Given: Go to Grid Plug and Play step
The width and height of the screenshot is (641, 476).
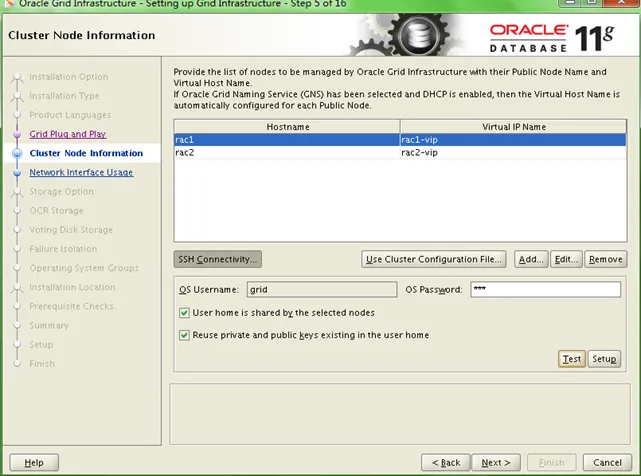Looking at the screenshot, I should click(67, 134).
